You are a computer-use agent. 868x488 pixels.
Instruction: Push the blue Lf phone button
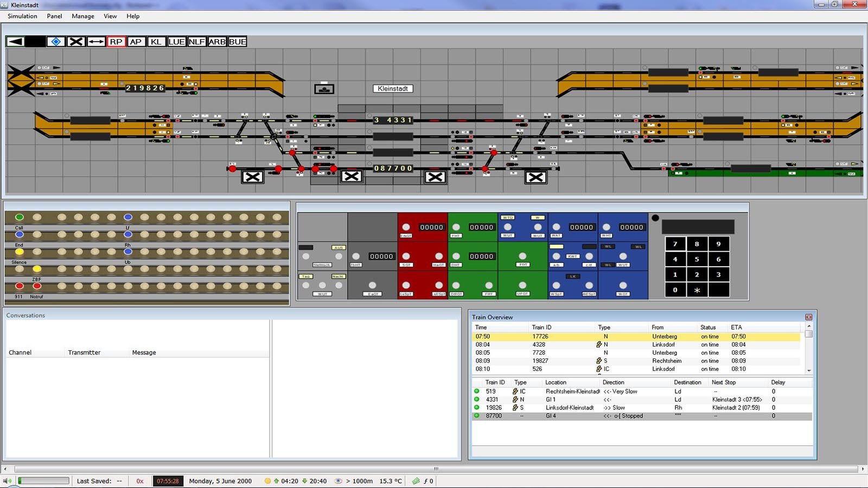pos(128,217)
